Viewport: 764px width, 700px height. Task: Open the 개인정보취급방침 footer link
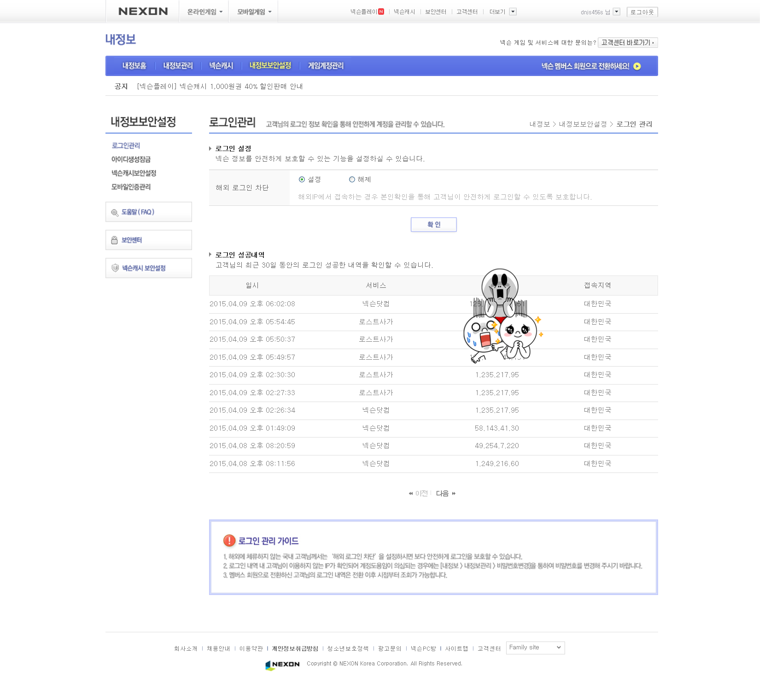[x=295, y=648]
